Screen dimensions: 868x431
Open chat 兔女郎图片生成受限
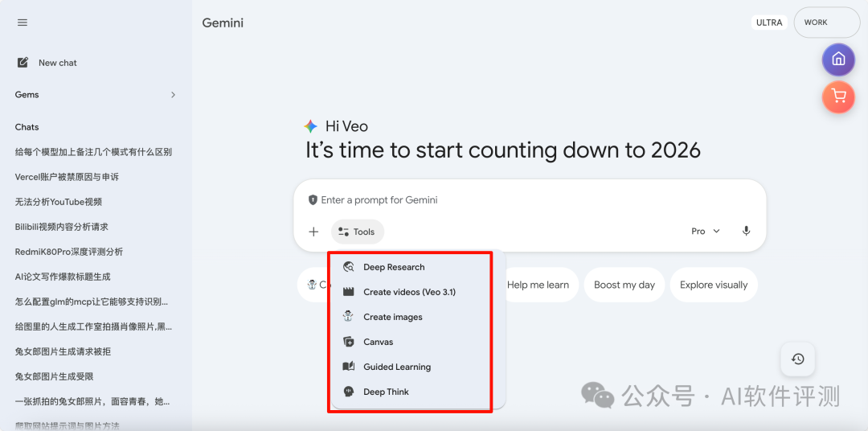pos(54,376)
